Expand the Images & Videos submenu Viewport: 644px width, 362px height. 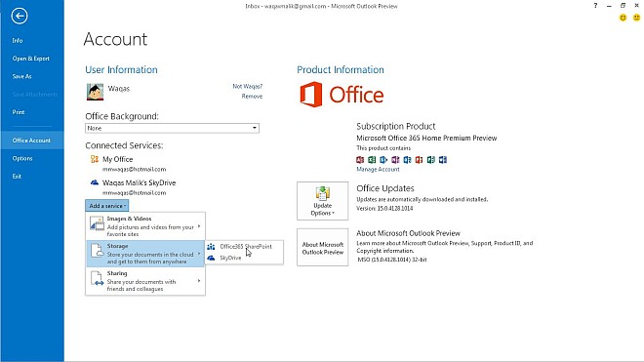(145, 226)
